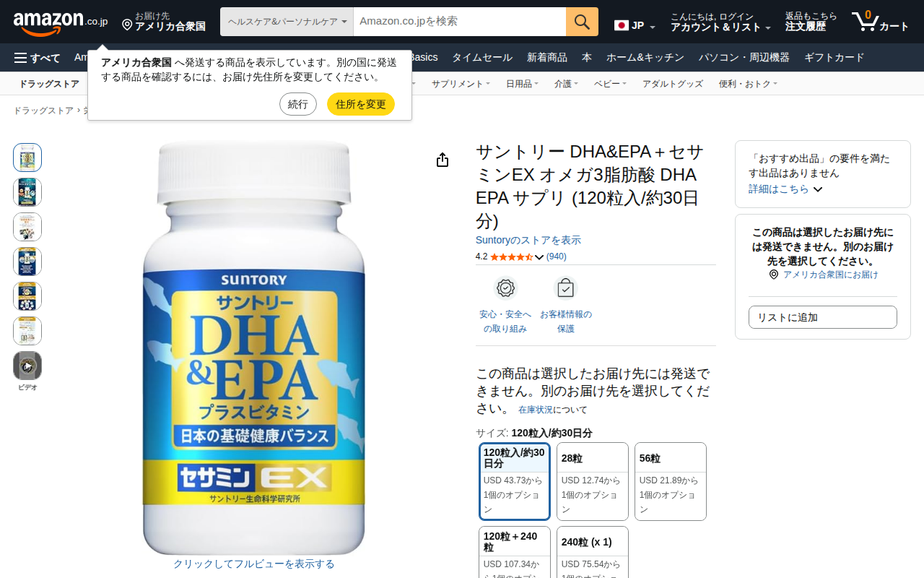This screenshot has width=924, height=578.
Task: Select the 56粒 size option
Action: [x=671, y=481]
